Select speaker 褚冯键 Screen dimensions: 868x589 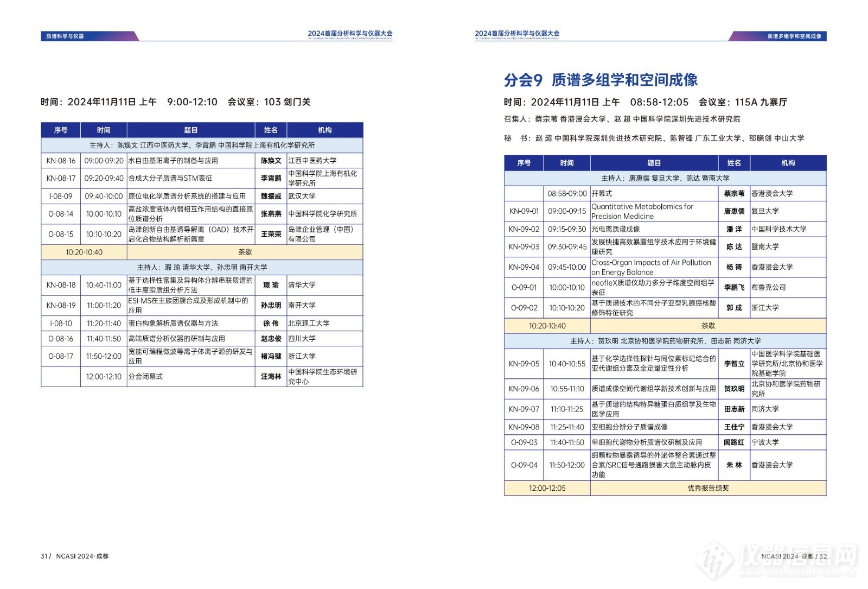[271, 356]
